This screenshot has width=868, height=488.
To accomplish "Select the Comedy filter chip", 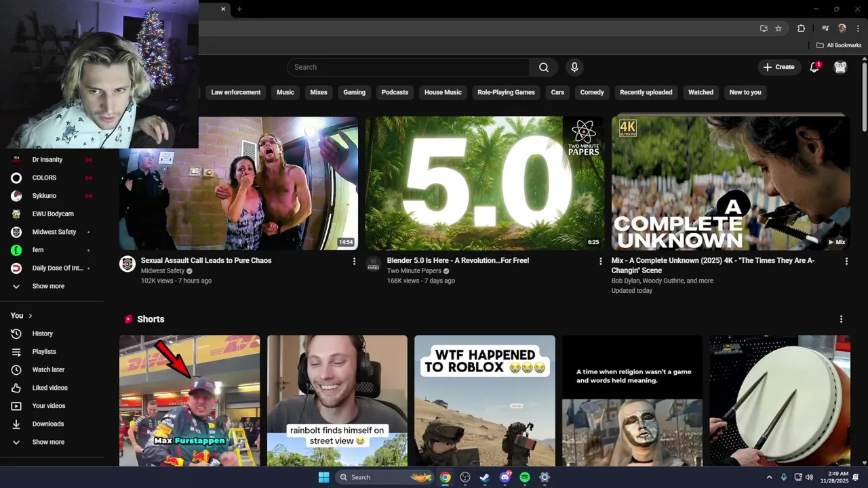I will pos(592,92).
